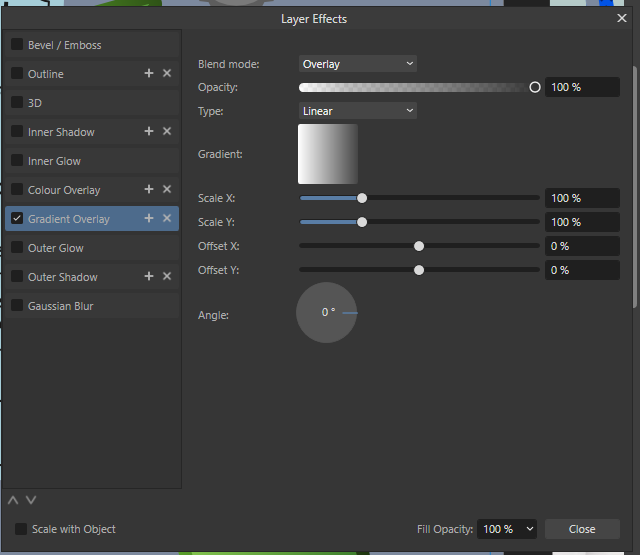The height and width of the screenshot is (555, 640).
Task: Uncheck the Gradient Overlay checkbox
Action: tap(17, 219)
